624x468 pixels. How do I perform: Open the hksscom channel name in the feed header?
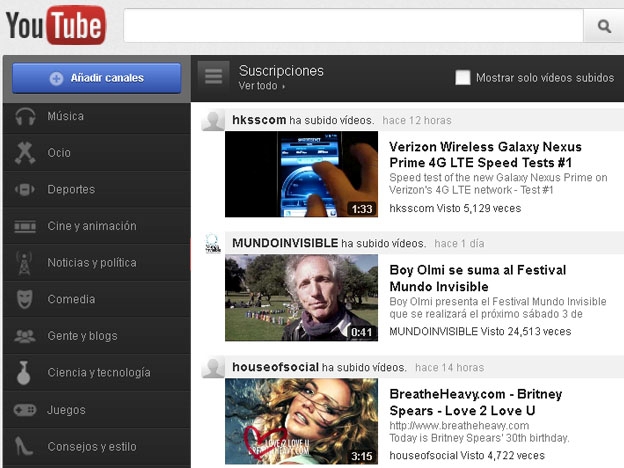pos(259,120)
